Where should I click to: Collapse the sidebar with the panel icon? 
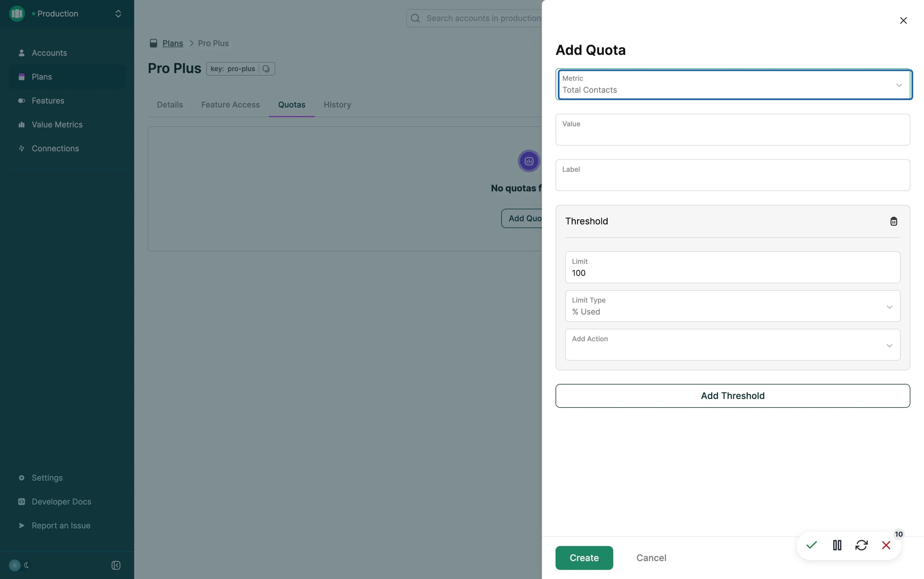116,565
